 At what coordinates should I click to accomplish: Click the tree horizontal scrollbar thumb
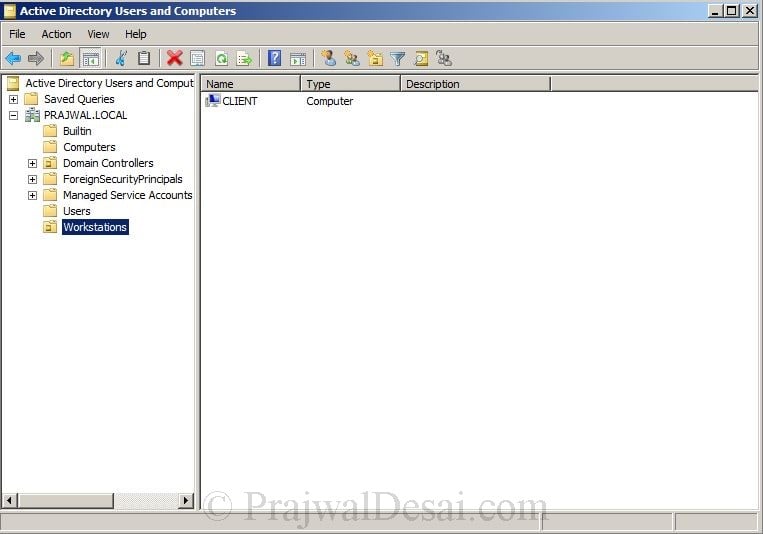click(66, 500)
